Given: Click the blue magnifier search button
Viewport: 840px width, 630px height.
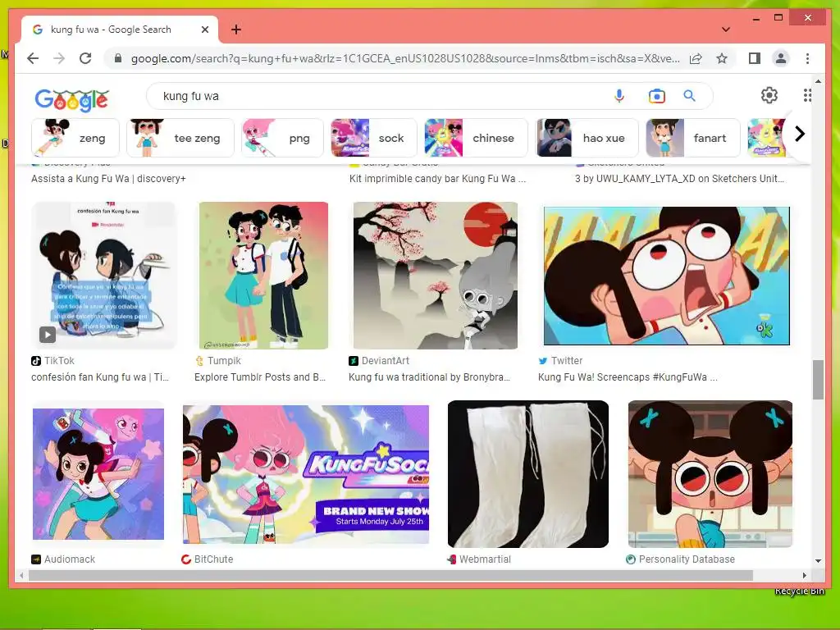Looking at the screenshot, I should pos(689,96).
